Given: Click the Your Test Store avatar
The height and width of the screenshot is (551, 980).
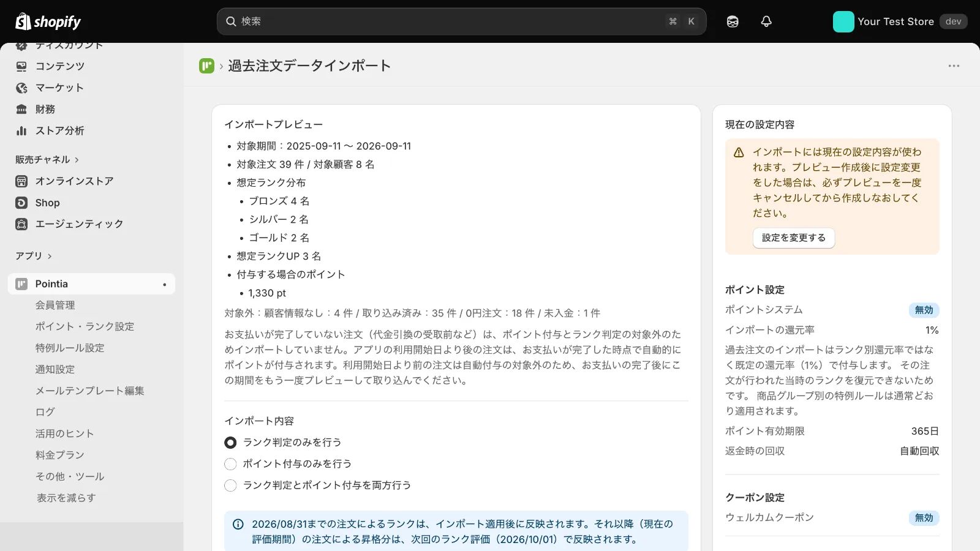Looking at the screenshot, I should point(843,21).
